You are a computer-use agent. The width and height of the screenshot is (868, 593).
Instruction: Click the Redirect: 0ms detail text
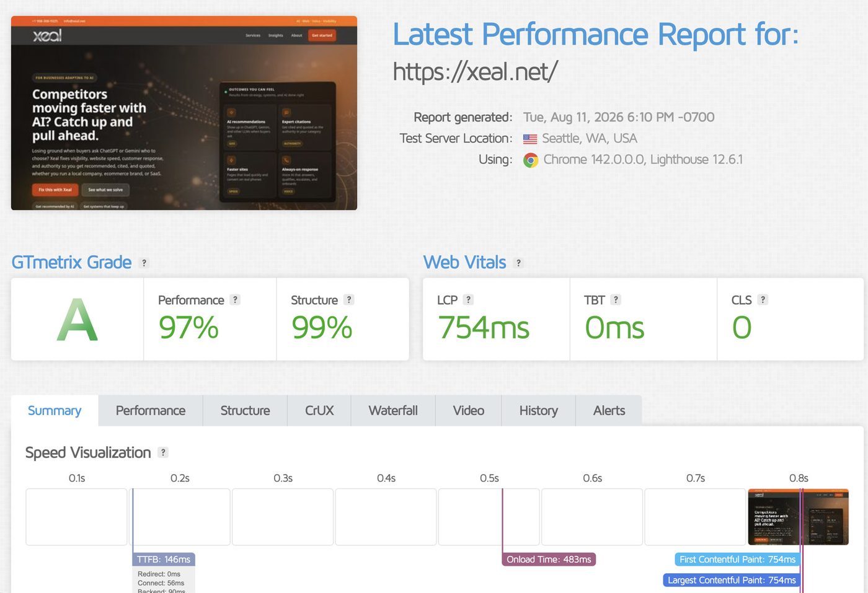tap(159, 574)
